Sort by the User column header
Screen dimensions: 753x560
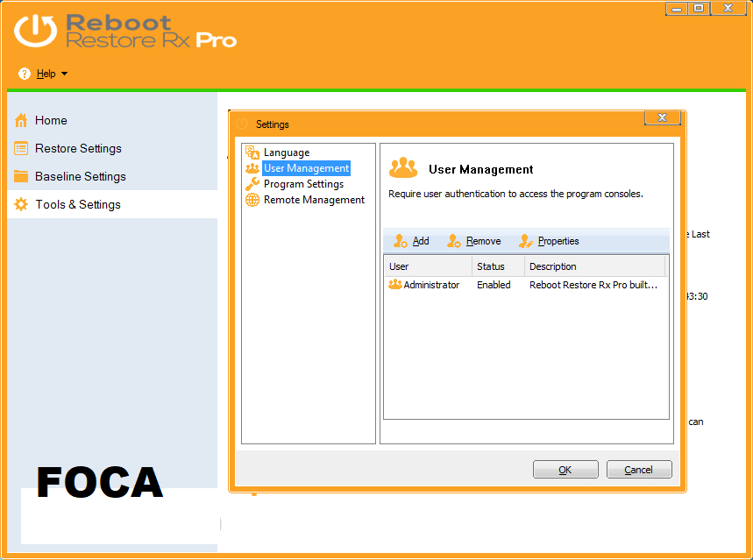pyautogui.click(x=428, y=266)
